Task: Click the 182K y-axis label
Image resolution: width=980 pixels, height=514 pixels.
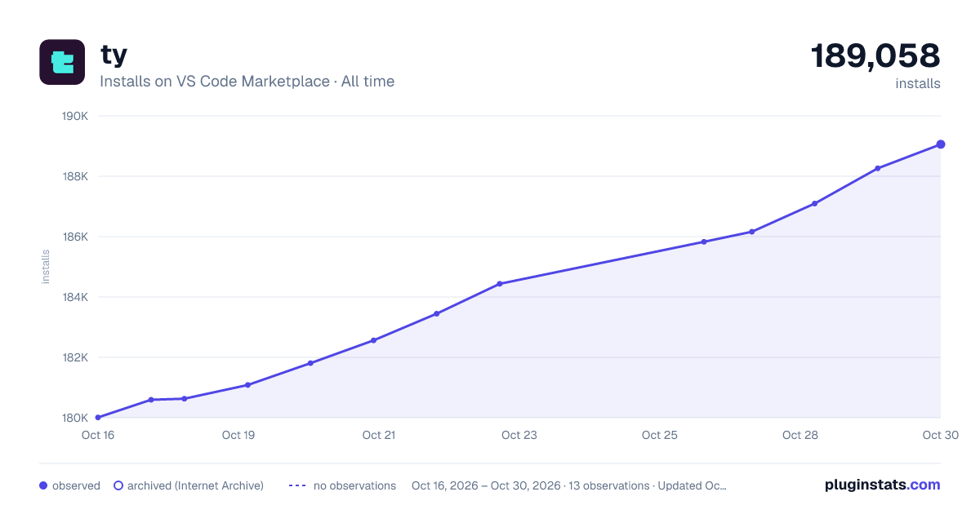Action: (75, 357)
